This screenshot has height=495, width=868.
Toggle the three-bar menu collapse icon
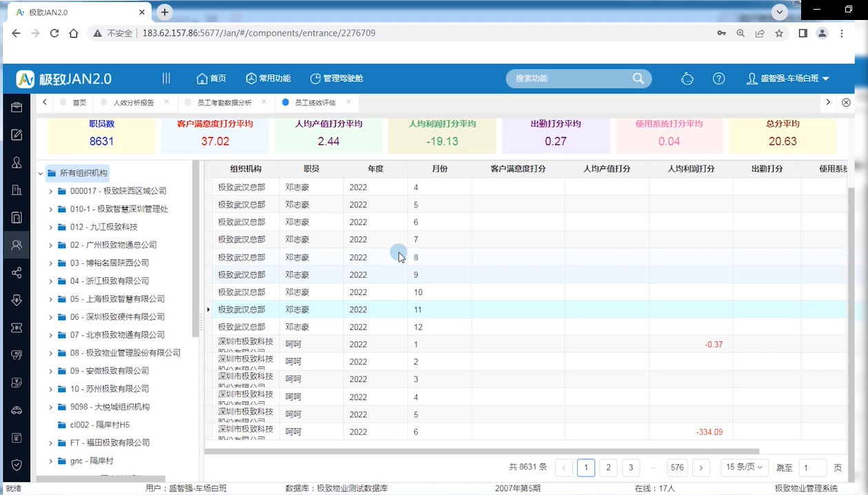click(x=166, y=79)
